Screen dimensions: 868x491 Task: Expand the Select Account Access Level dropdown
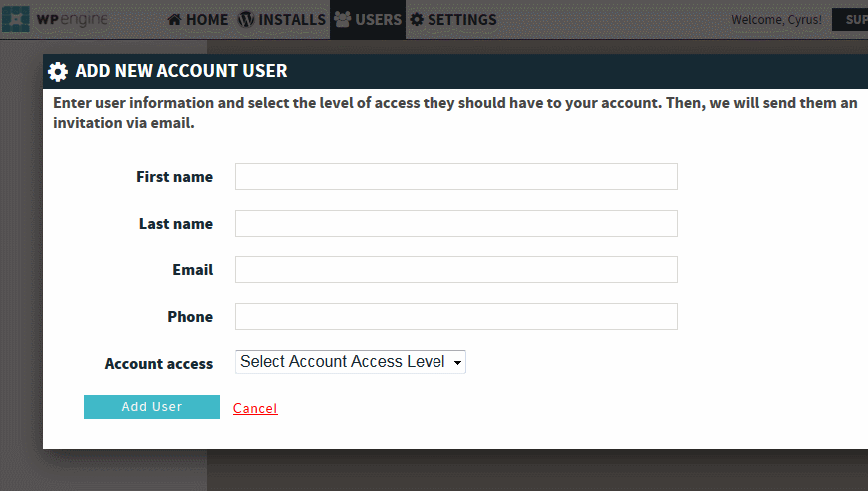(351, 362)
